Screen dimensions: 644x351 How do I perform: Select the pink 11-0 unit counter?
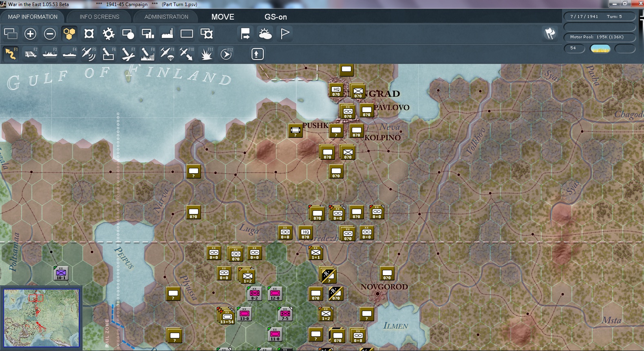pyautogui.click(x=275, y=334)
